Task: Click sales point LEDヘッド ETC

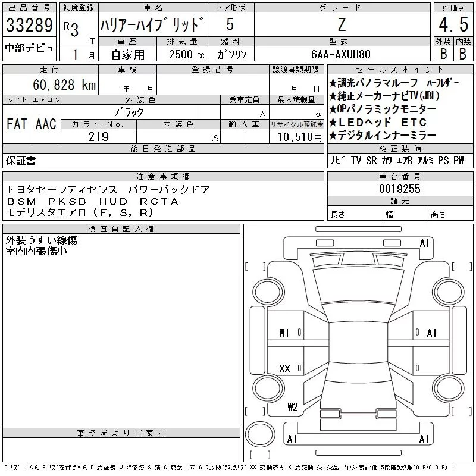Action: [378, 122]
